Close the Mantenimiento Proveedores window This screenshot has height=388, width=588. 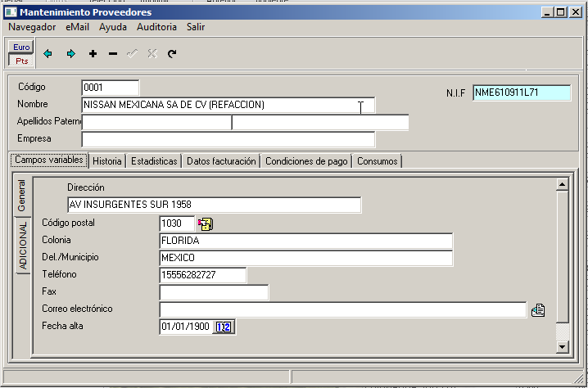tap(575, 12)
